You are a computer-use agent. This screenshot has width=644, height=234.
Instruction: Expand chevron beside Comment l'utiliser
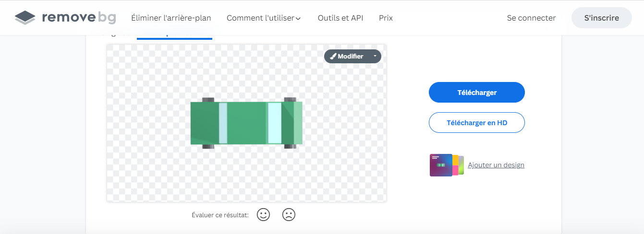pos(298,19)
